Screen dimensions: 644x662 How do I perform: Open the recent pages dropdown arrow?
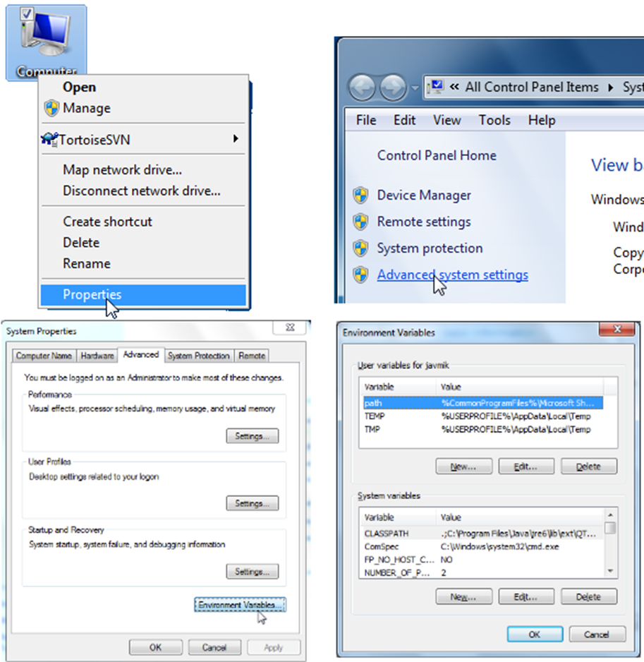pyautogui.click(x=415, y=88)
